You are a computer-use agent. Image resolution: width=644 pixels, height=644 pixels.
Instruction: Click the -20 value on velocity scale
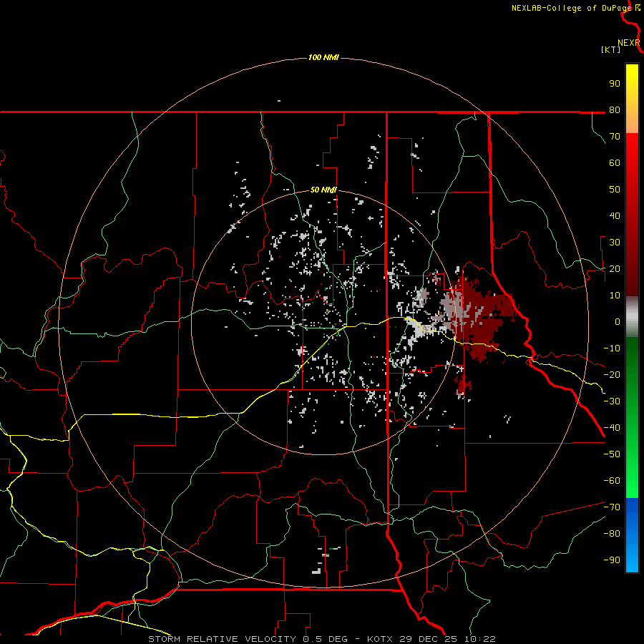(612, 374)
